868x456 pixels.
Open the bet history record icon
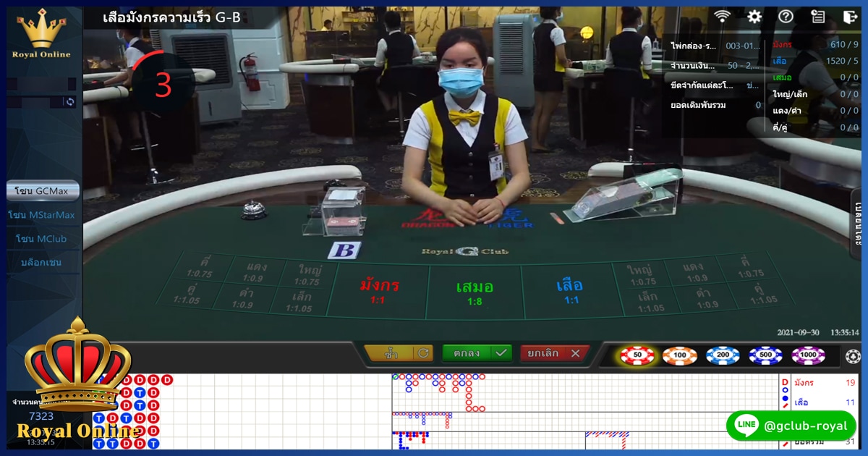click(x=817, y=17)
